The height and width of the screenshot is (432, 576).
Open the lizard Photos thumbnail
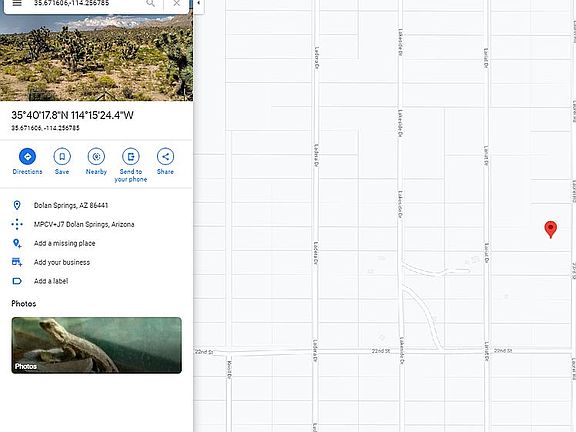pos(97,345)
